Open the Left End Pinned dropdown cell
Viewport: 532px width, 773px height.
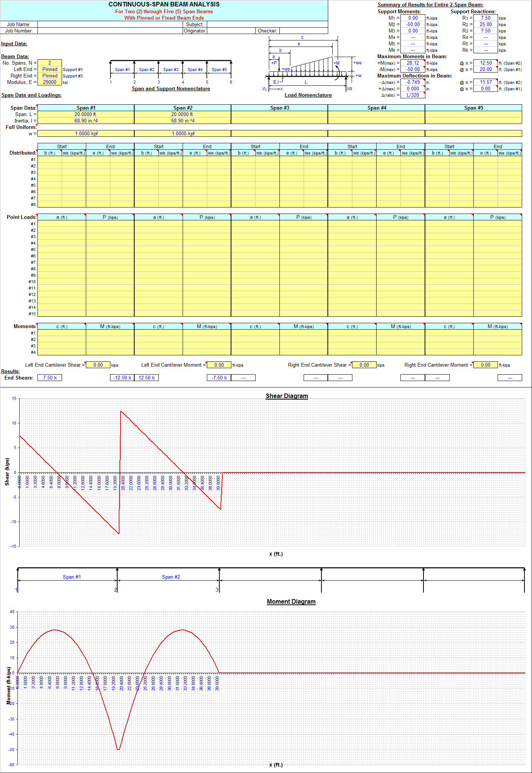[x=50, y=69]
